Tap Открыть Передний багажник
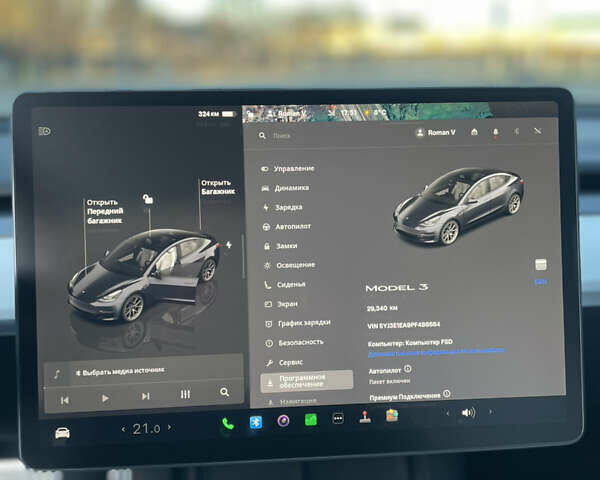This screenshot has width=600, height=480. tap(105, 211)
